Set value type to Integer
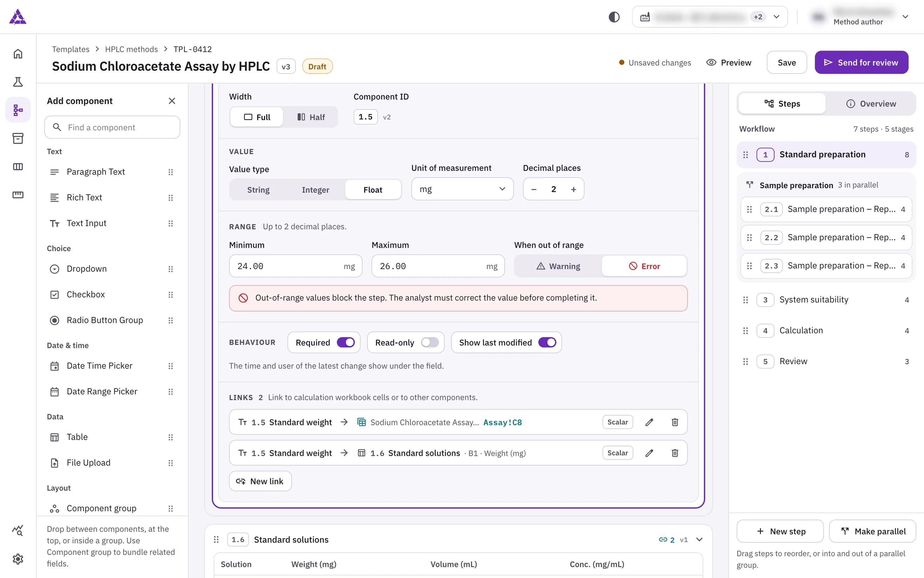This screenshot has width=924, height=578. [315, 190]
